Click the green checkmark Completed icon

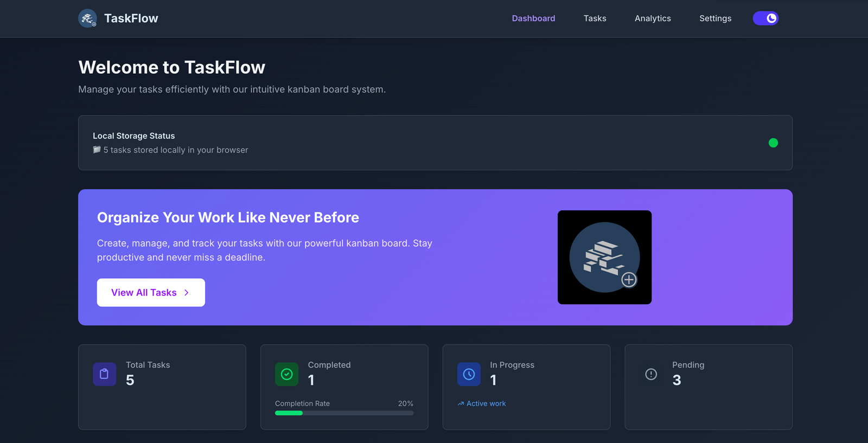point(286,374)
